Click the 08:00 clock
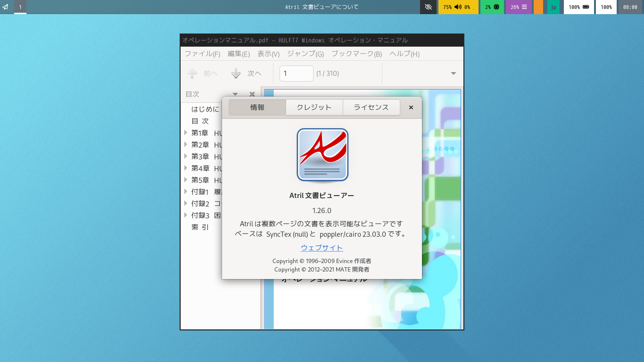644x362 pixels. pos(630,7)
